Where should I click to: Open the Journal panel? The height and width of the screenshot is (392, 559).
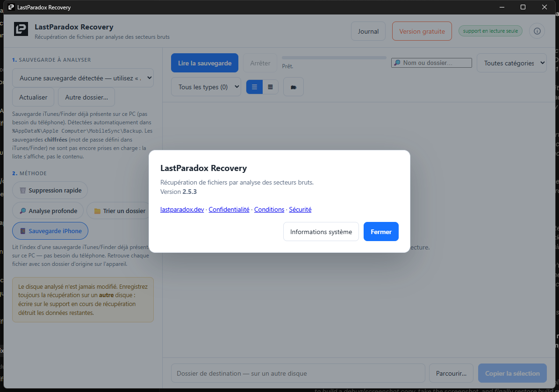tap(368, 31)
